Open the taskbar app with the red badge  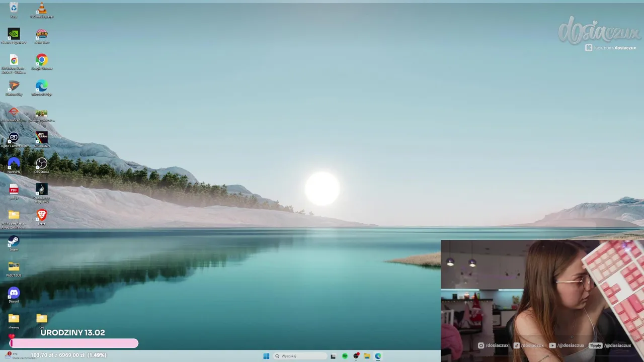pos(356,356)
